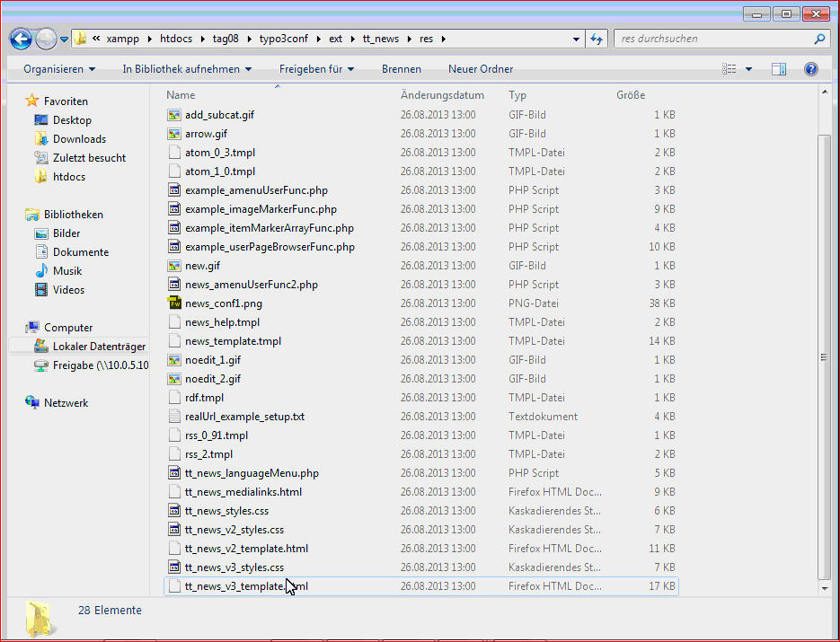The height and width of the screenshot is (642, 840).
Task: Open the 'Freigeben für' menu
Action: pyautogui.click(x=316, y=69)
